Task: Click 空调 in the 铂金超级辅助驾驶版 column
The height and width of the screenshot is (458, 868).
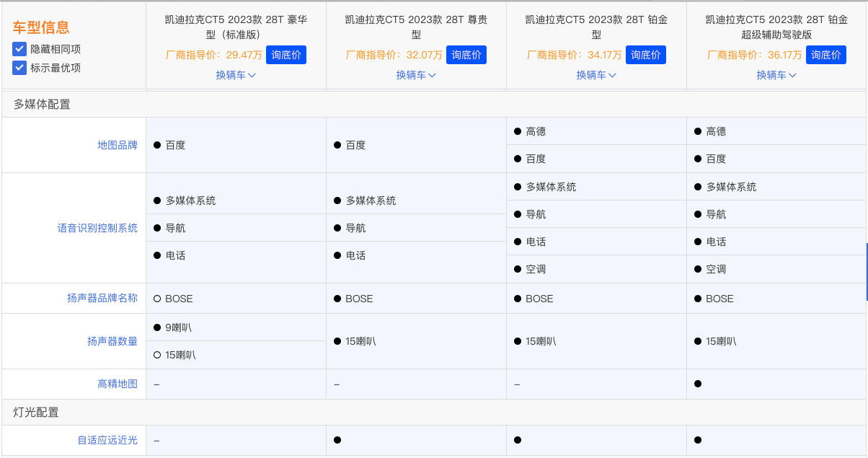Action: point(716,269)
